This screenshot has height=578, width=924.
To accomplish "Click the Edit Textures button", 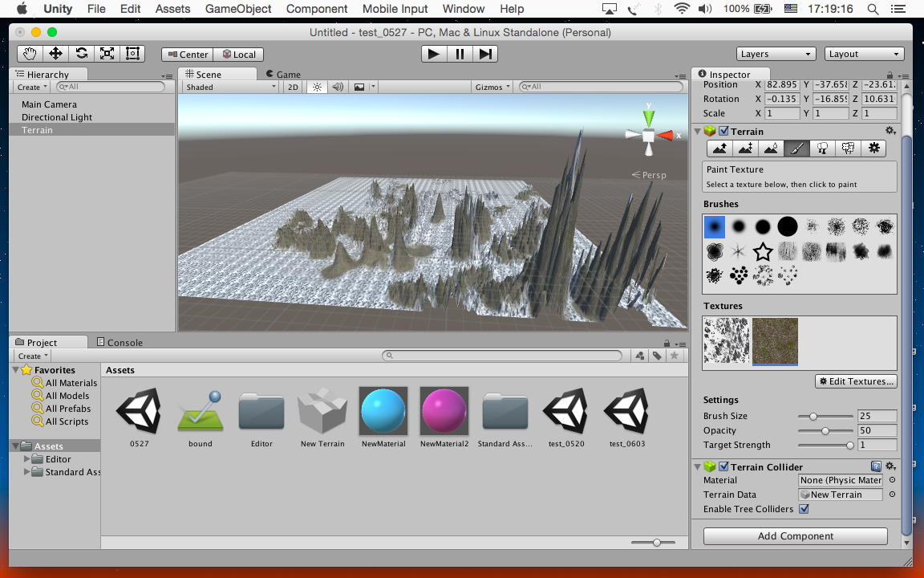I will click(856, 381).
